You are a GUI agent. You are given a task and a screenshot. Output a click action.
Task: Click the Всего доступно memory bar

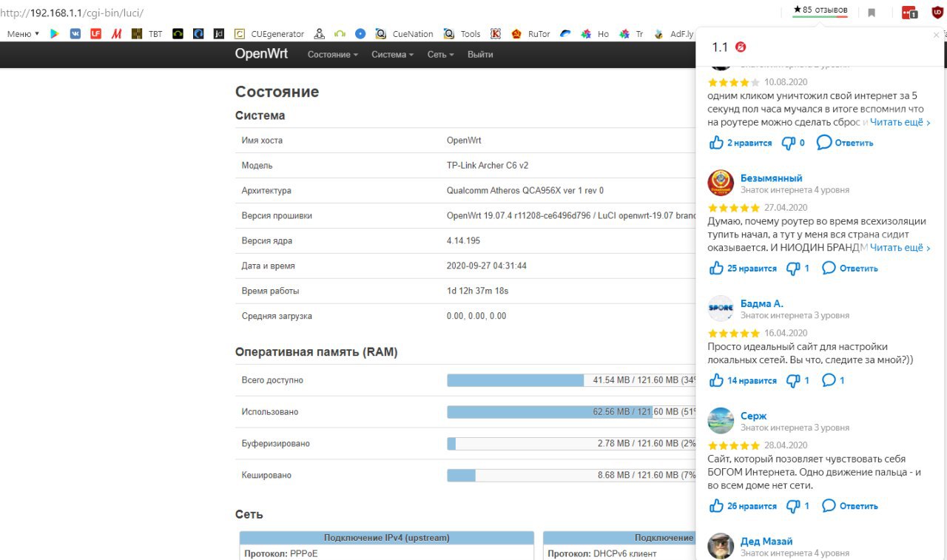[571, 380]
